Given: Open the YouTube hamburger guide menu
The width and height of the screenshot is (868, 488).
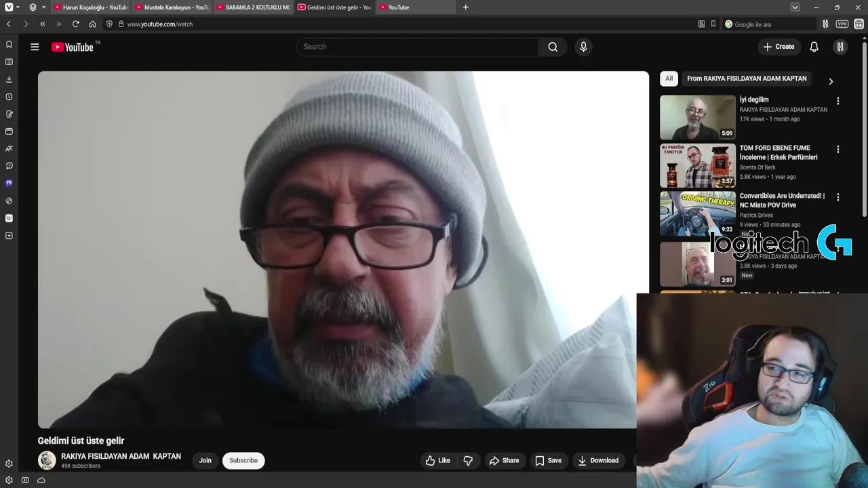Looking at the screenshot, I should click(35, 47).
